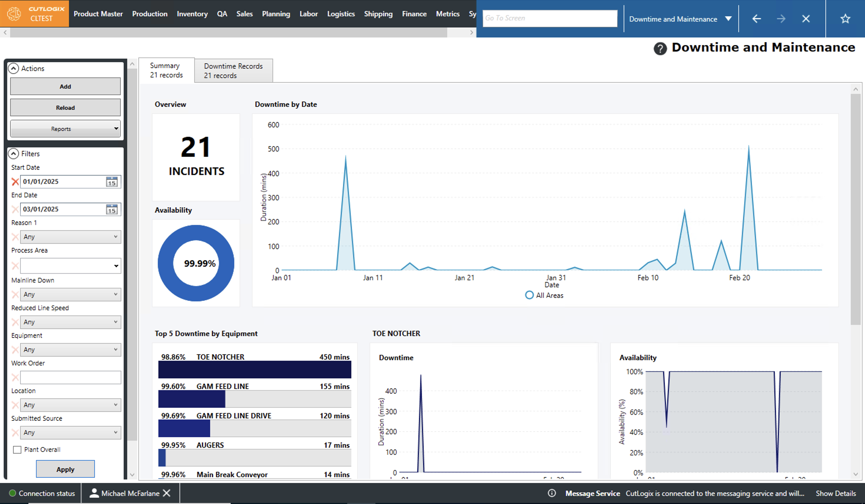Open the Start Date calendar picker

pyautogui.click(x=112, y=181)
